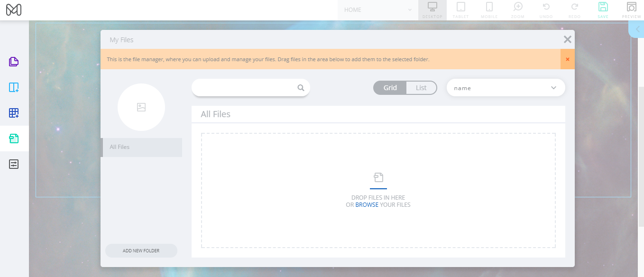Click the image placeholder circle
Screen dimensions: 644x277
[x=141, y=107]
